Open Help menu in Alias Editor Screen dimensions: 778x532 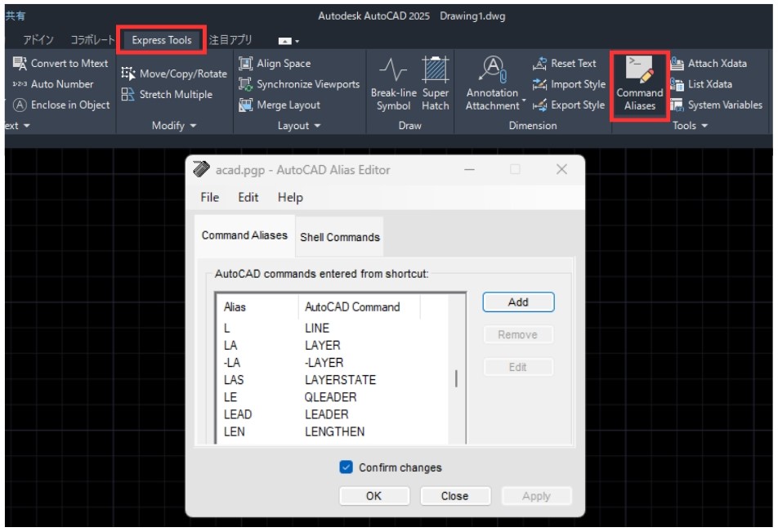tap(290, 198)
